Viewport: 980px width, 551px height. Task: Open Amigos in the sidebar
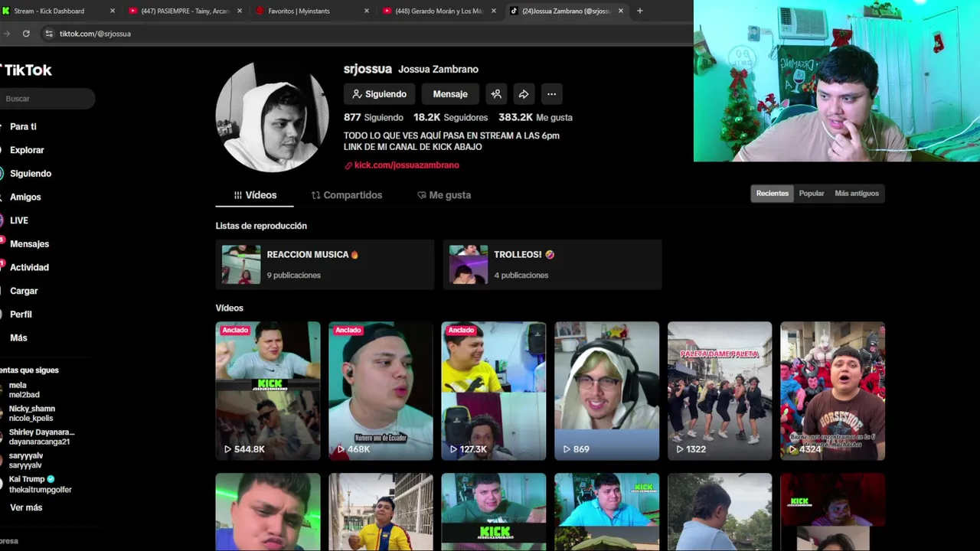click(25, 197)
